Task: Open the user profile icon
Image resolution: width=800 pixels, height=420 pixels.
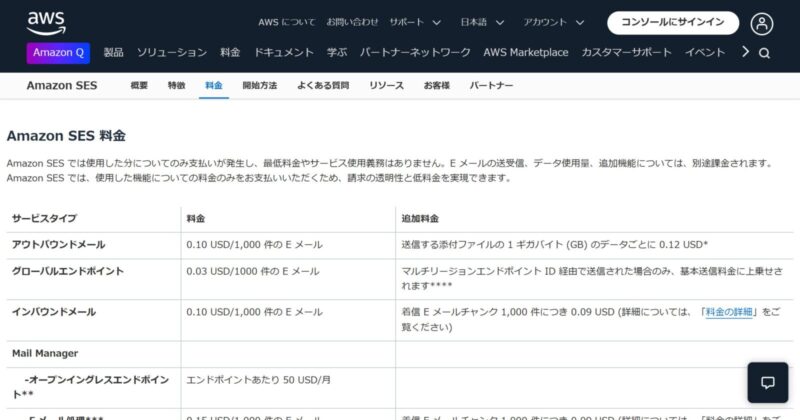Action: pyautogui.click(x=762, y=23)
